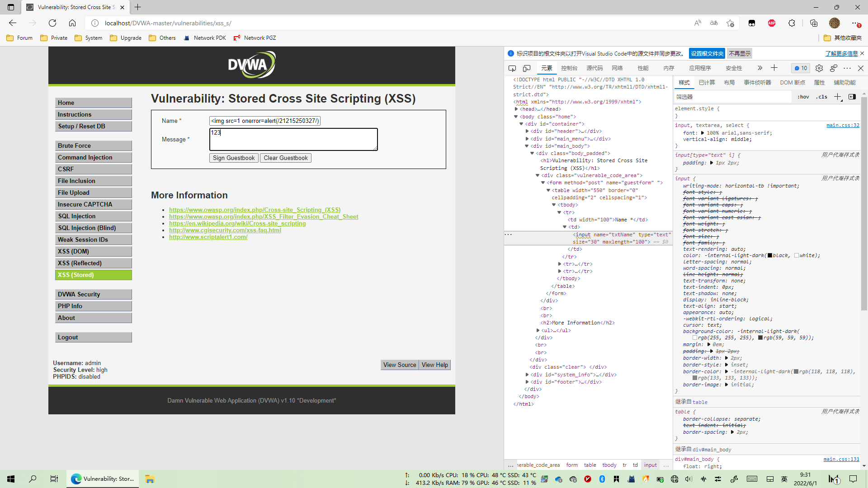Click the DevTools feedback icon next to settings

[x=834, y=68]
